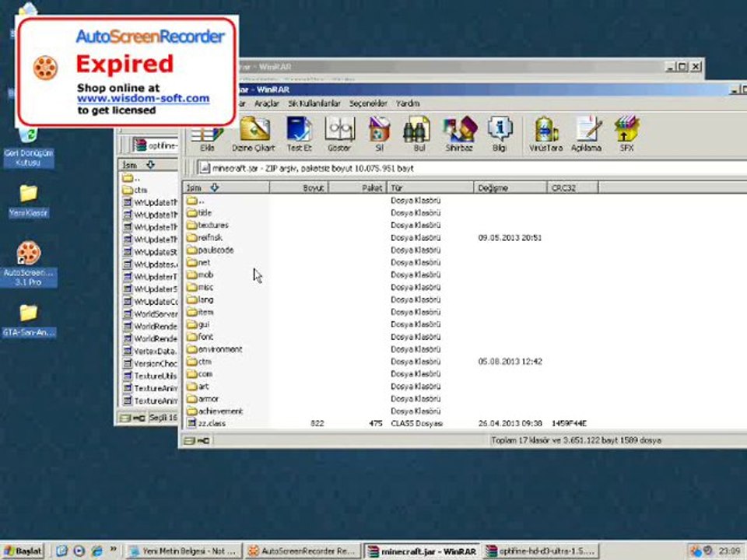Viewport: 747px width, 560px height.
Task: Select the misc folder
Action: click(200, 287)
